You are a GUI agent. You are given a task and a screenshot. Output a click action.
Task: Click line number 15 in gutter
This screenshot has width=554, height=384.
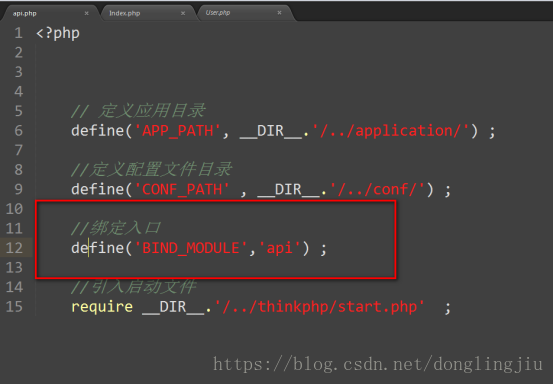[x=14, y=307]
